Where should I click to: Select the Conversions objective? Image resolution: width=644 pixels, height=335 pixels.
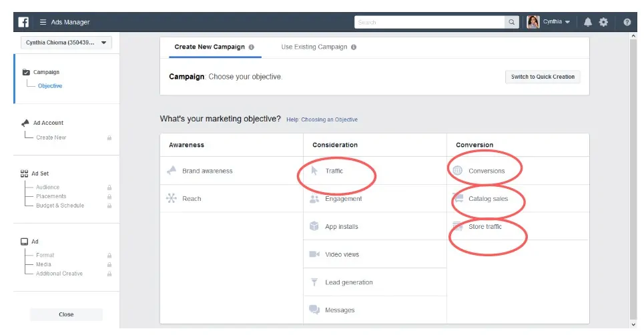click(x=518, y=171)
